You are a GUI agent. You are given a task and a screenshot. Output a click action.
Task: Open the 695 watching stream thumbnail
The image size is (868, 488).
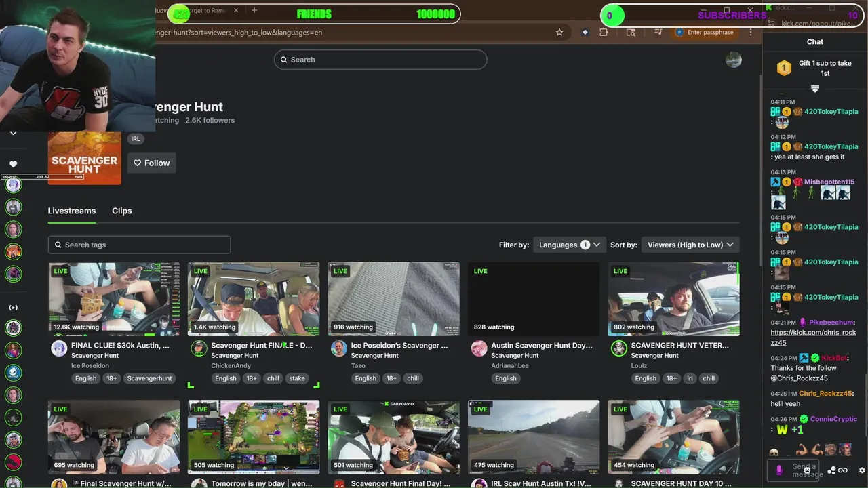point(114,437)
